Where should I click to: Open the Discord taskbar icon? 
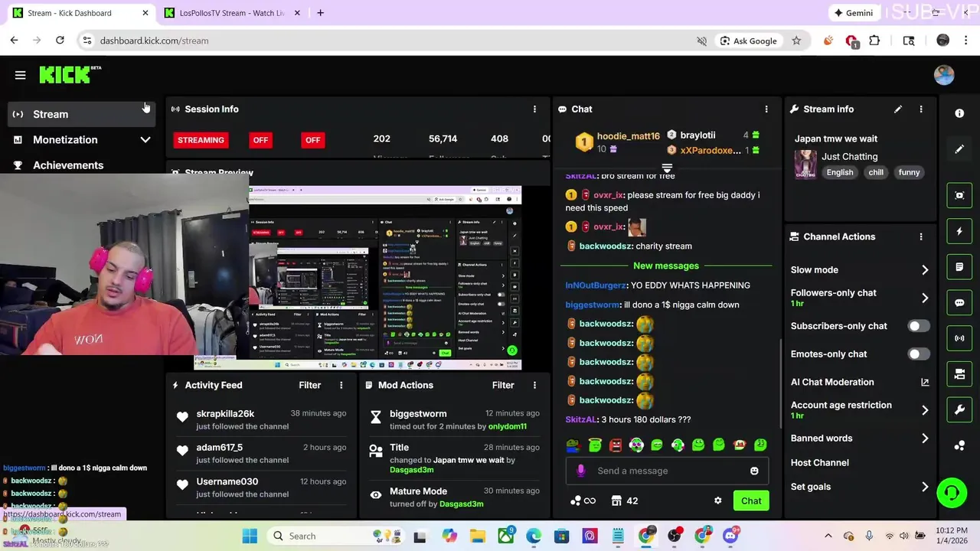pyautogui.click(x=730, y=536)
